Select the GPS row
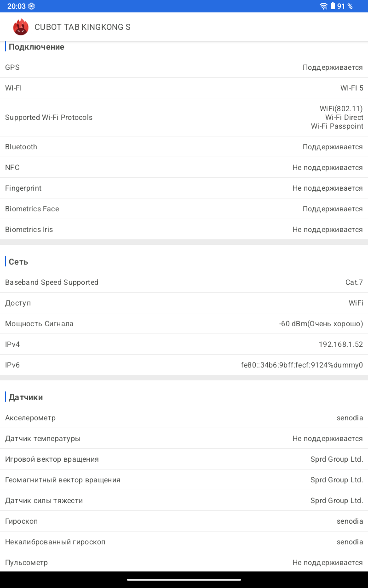 coord(184,68)
